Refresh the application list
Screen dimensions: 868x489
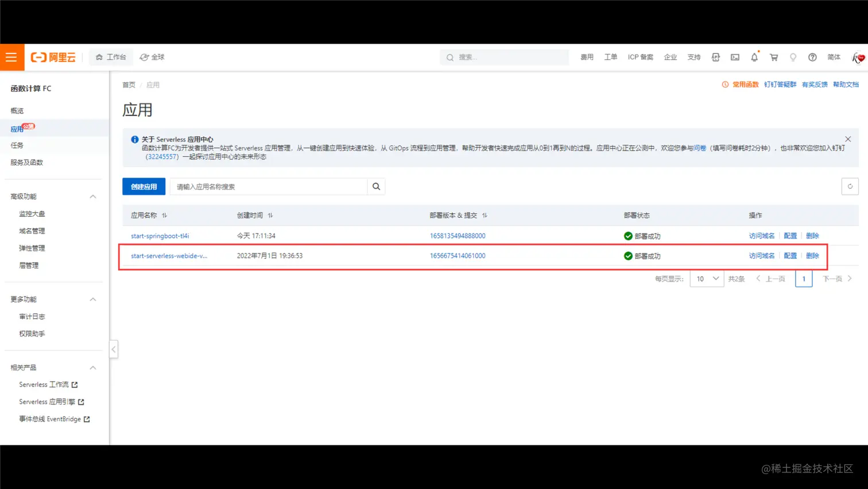[x=850, y=186]
